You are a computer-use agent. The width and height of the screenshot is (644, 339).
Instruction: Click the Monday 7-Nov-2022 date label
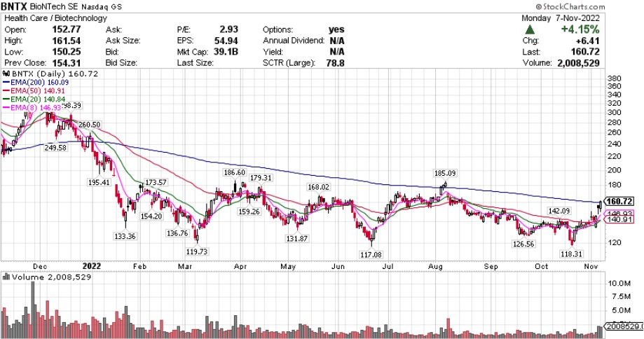[561, 18]
